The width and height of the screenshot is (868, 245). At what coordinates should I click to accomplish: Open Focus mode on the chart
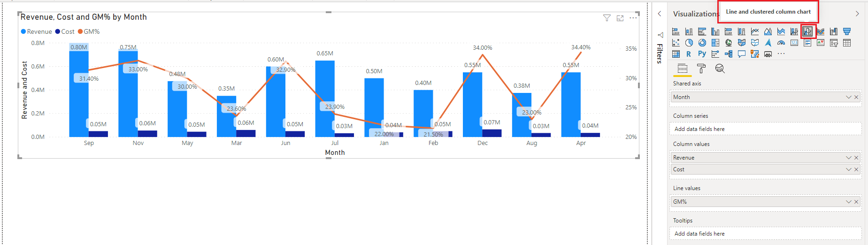point(620,18)
